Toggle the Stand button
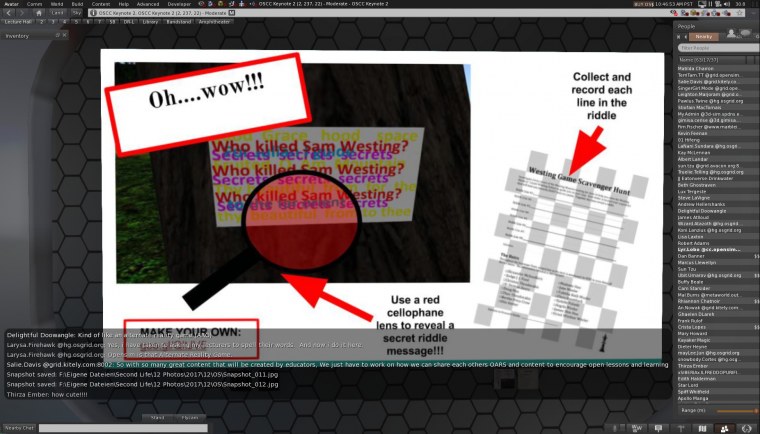This screenshot has height=434, width=760. pyautogui.click(x=157, y=416)
